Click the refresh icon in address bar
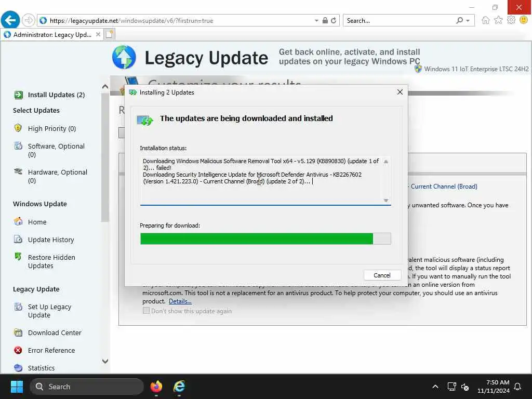Screen dimensions: 532x399 (x=334, y=20)
